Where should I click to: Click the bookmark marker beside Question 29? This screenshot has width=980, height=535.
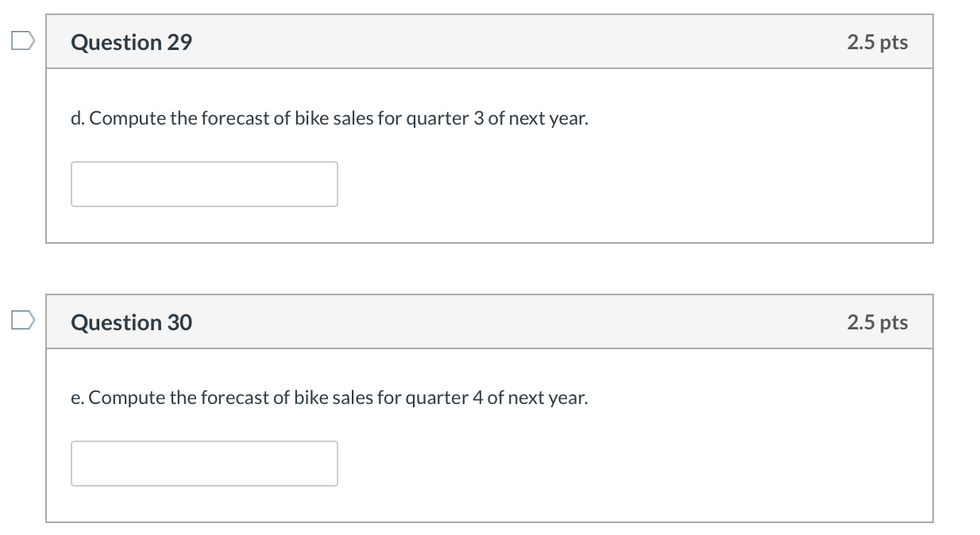23,40
